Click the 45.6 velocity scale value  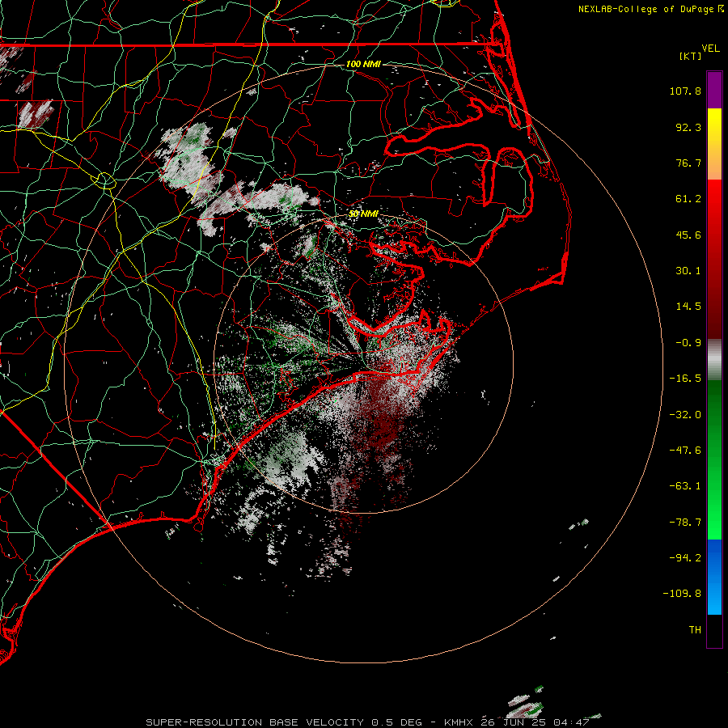(x=688, y=235)
